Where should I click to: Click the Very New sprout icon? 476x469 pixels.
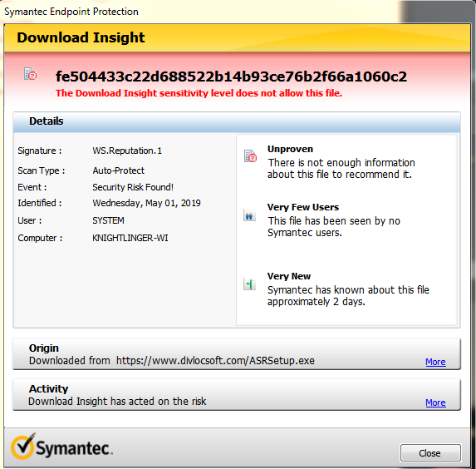(x=249, y=284)
